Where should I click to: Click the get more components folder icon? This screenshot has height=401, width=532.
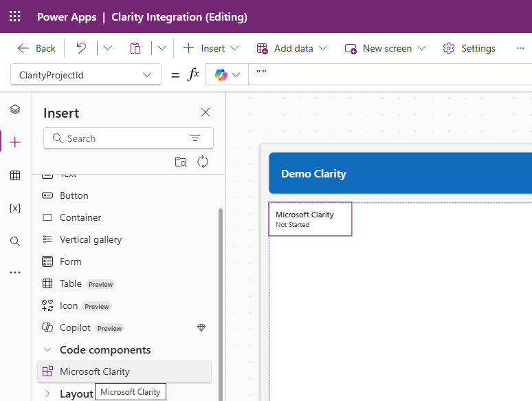pos(181,162)
